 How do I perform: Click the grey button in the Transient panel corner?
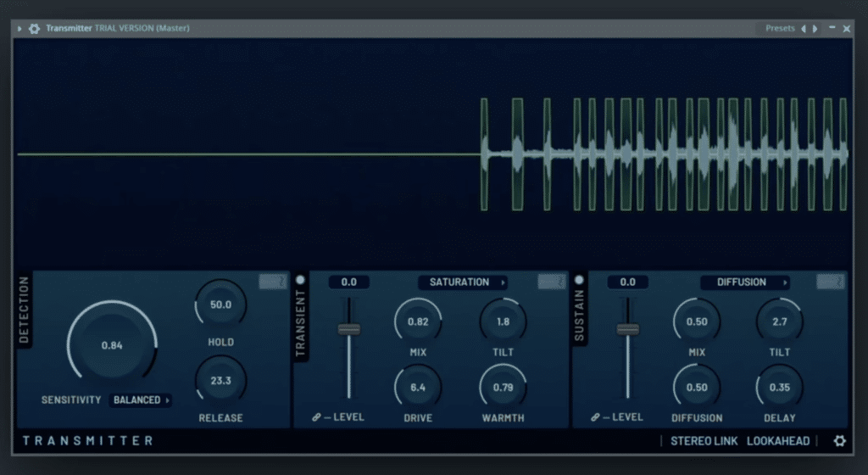pos(552,282)
